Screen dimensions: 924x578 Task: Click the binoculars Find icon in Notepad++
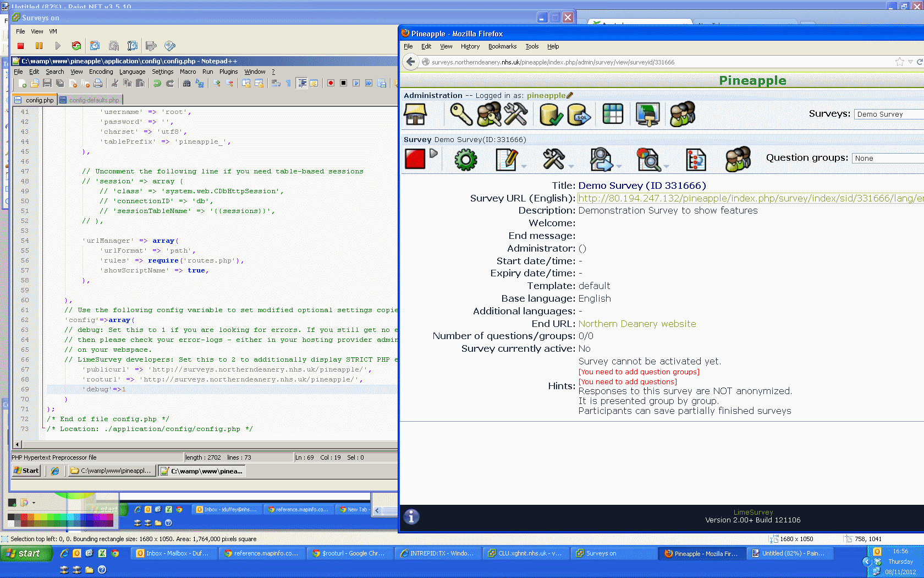tap(186, 84)
